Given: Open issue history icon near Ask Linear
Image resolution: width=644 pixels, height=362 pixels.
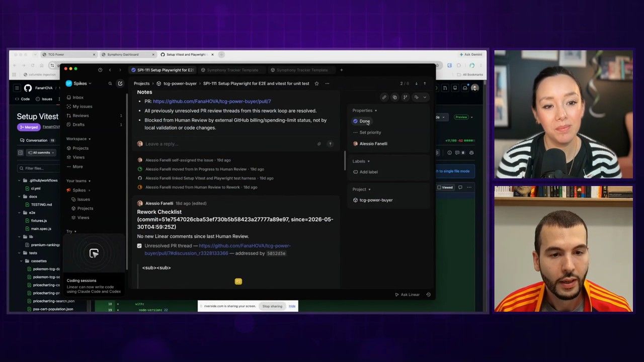Looking at the screenshot, I should (429, 295).
